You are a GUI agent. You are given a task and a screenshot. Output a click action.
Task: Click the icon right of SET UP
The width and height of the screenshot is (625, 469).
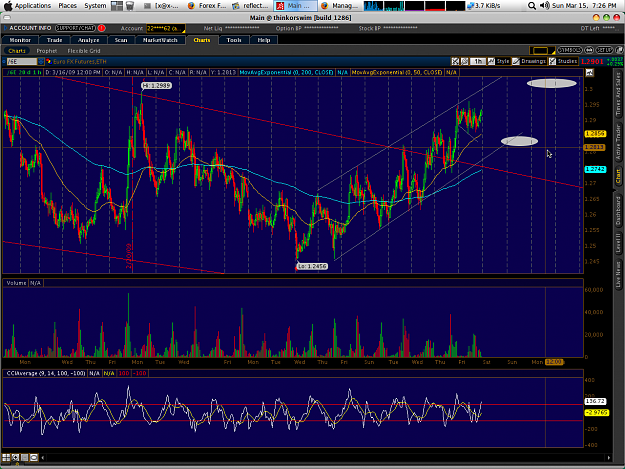point(619,50)
